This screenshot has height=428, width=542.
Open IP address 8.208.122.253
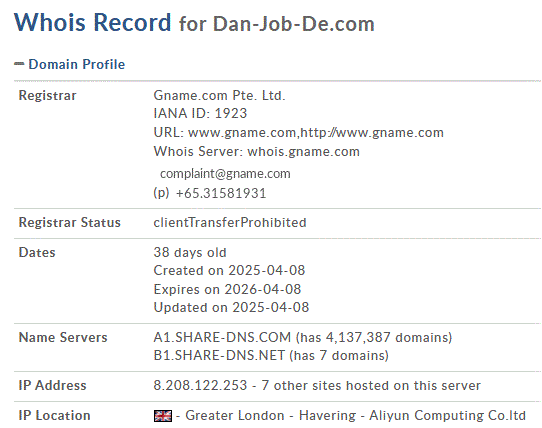tap(200, 385)
